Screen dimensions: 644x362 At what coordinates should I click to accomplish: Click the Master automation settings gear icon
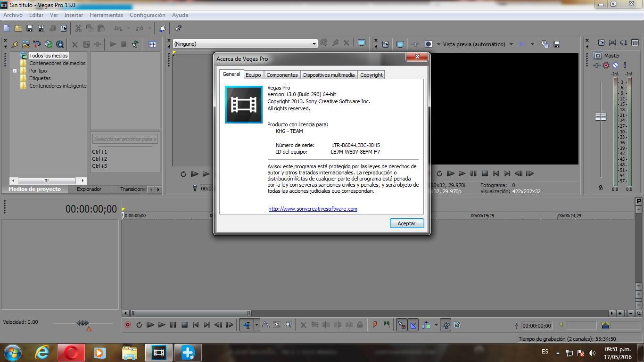606,66
